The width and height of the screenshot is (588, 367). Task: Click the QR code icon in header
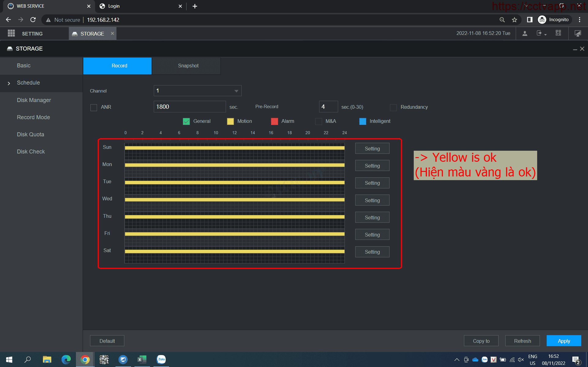coord(558,33)
